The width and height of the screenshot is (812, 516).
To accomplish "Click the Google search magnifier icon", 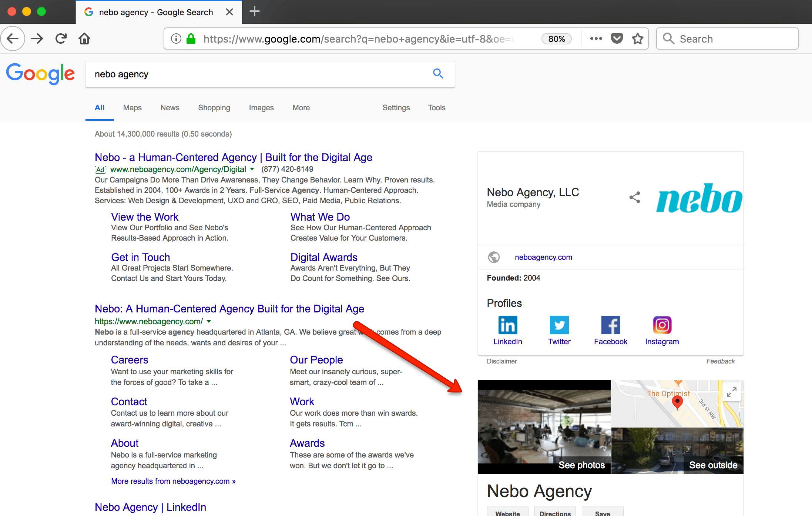I will click(x=438, y=74).
